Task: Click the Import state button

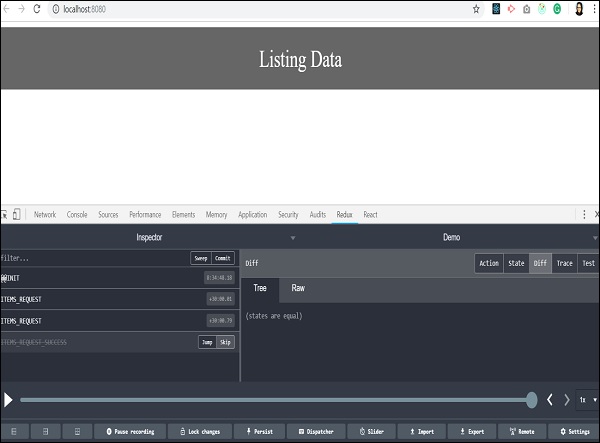Action: pyautogui.click(x=421, y=432)
